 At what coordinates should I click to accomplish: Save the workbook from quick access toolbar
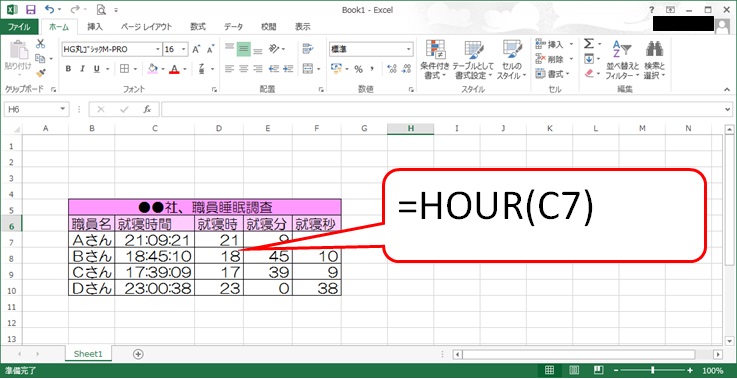[31, 9]
